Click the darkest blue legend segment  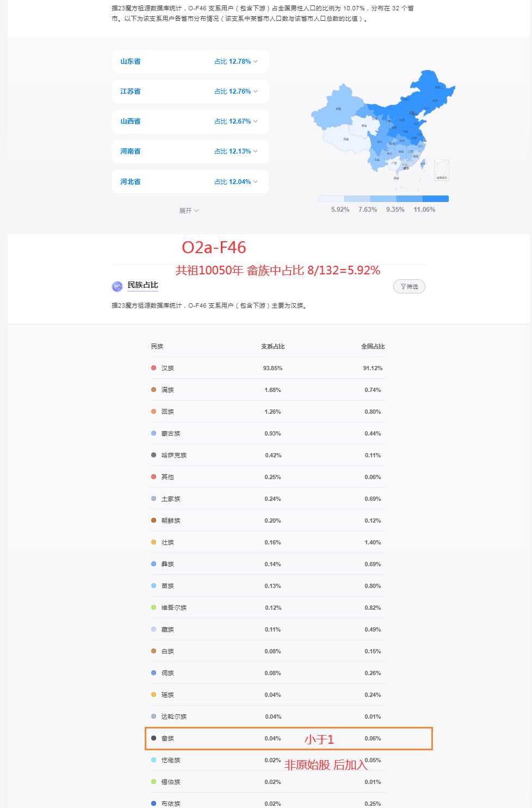coord(436,199)
